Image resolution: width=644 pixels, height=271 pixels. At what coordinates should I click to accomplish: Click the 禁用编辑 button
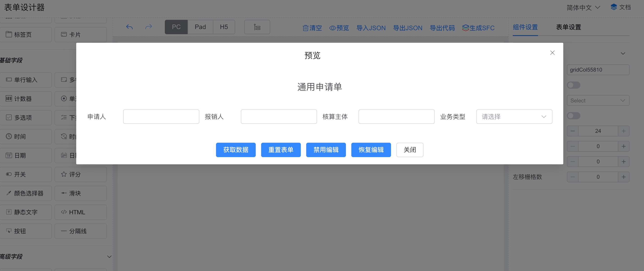pos(326,150)
